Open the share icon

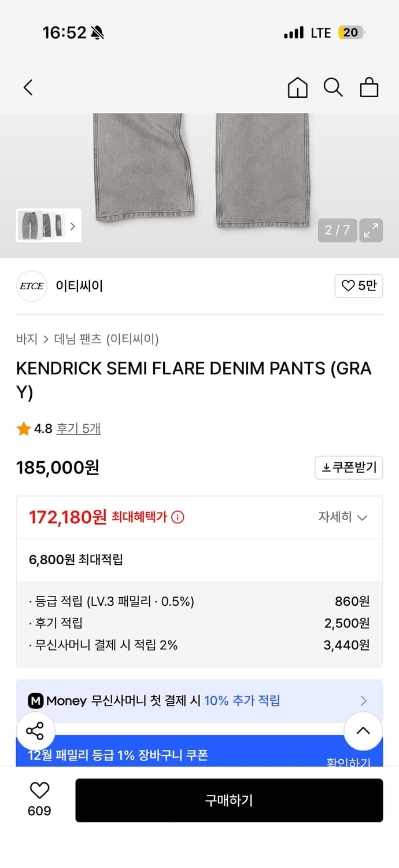point(36,731)
